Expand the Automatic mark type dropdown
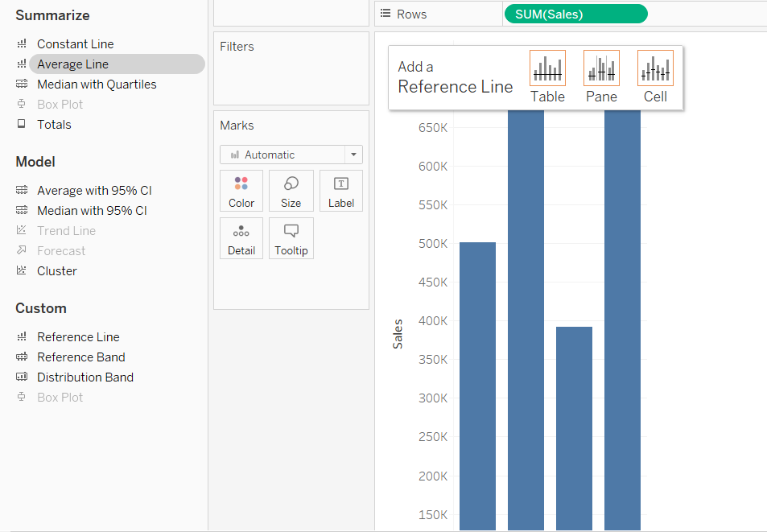This screenshot has height=532, width=767. pyautogui.click(x=353, y=155)
